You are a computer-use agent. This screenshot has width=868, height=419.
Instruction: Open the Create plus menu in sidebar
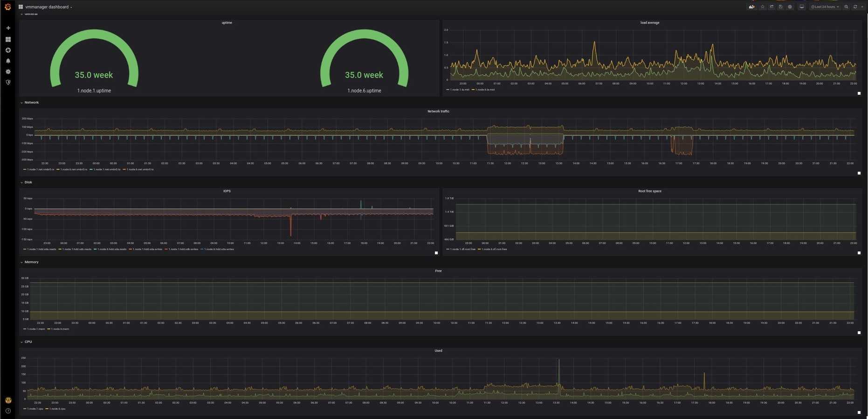pos(8,28)
